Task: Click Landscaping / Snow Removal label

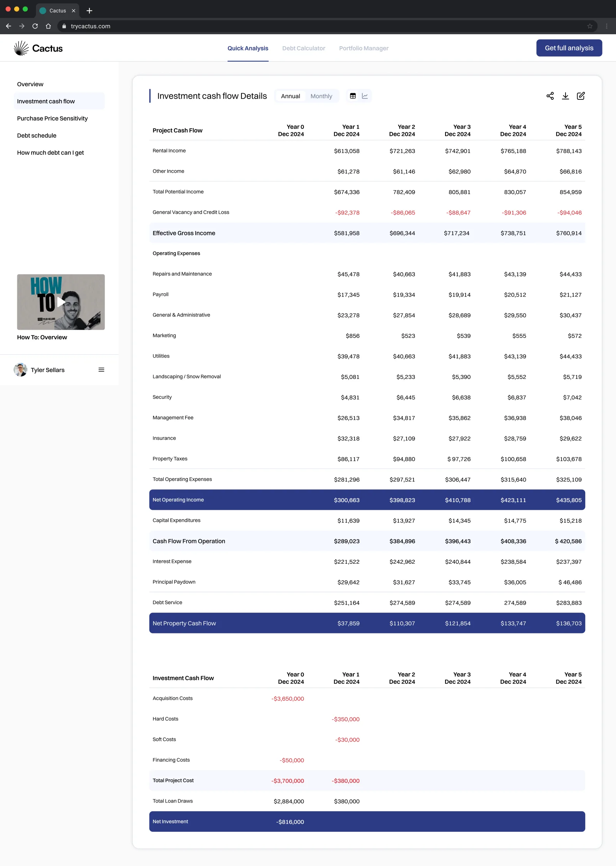Action: [186, 376]
